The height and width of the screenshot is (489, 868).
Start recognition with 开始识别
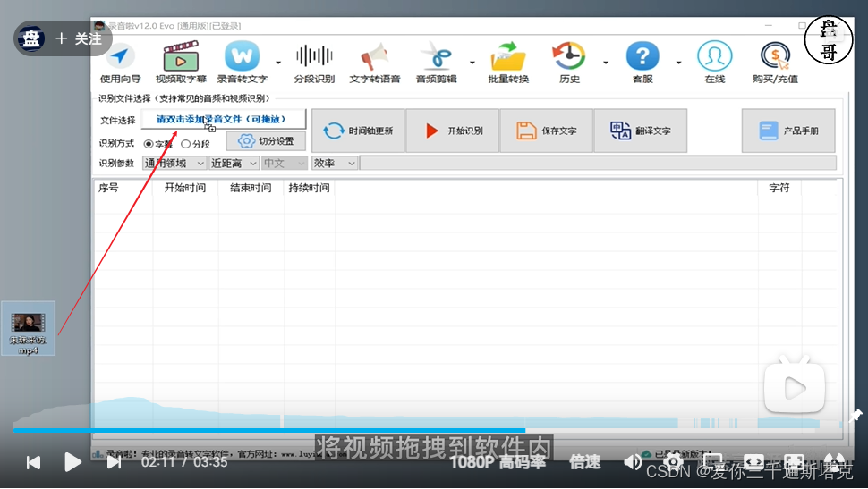(453, 131)
